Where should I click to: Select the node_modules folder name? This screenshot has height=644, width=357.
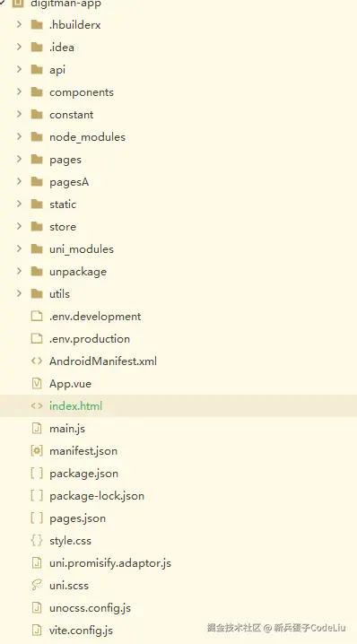(x=87, y=136)
